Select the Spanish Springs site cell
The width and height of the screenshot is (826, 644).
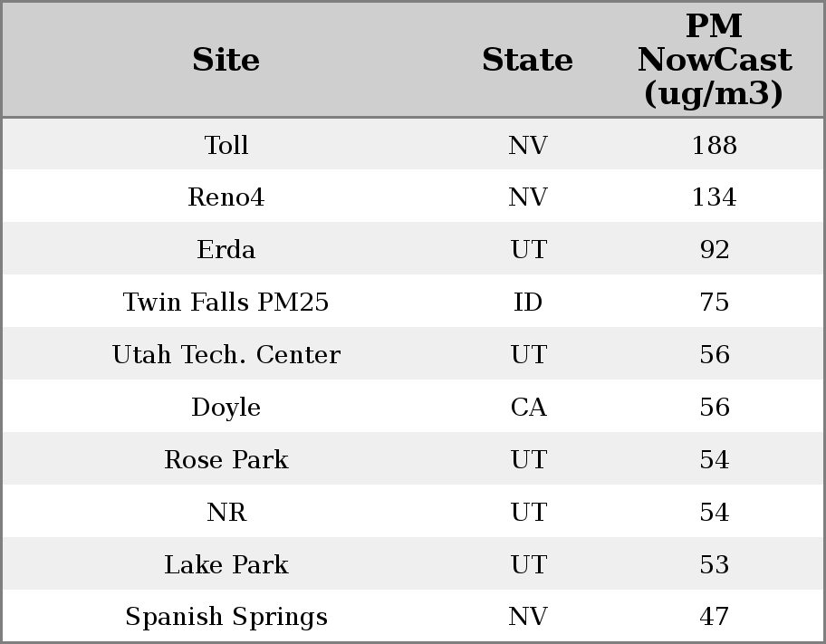coord(226,617)
